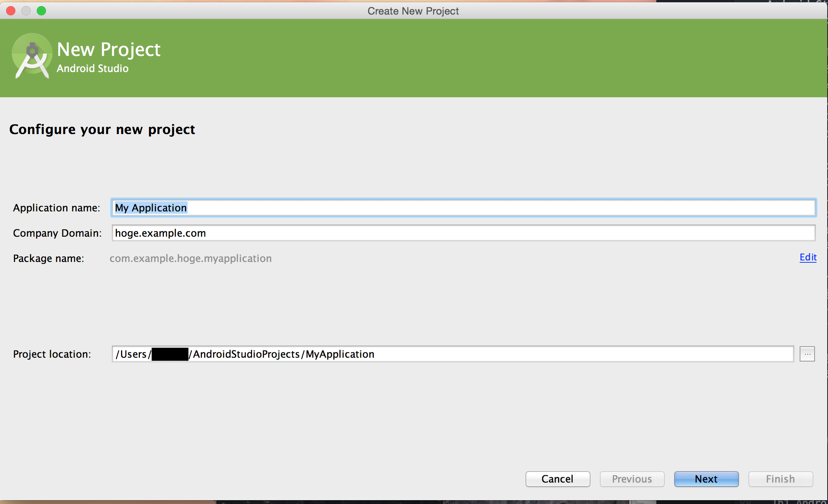The height and width of the screenshot is (504, 828).
Task: Click the 'New Project' banner title
Action: 109,50
